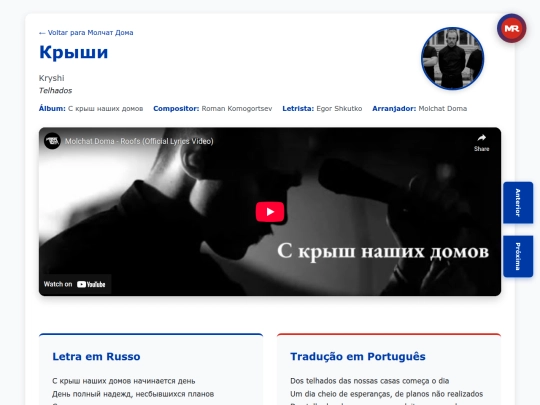540x405 pixels.
Task: Go back via Voltar para Молчат Дома
Action: [86, 33]
